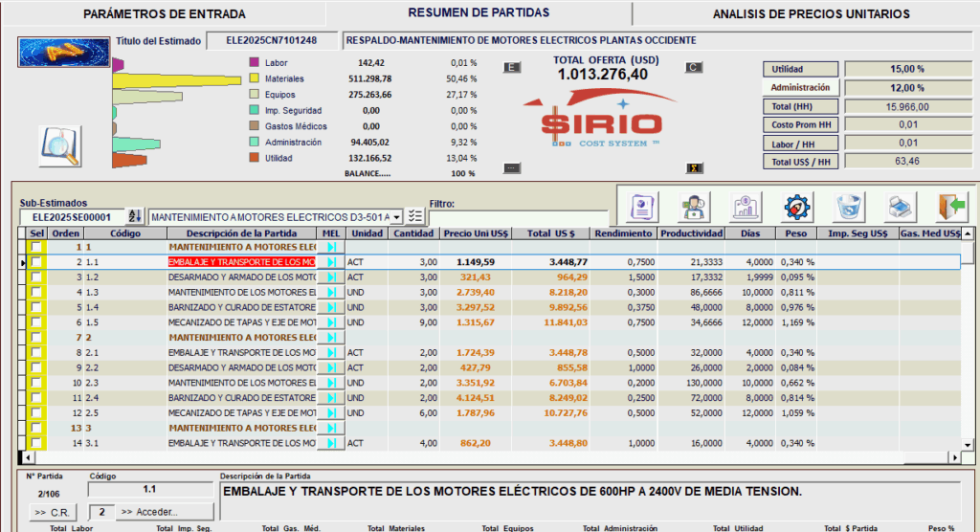
Task: Check the Sel box for row 1.1
Action: click(x=36, y=262)
